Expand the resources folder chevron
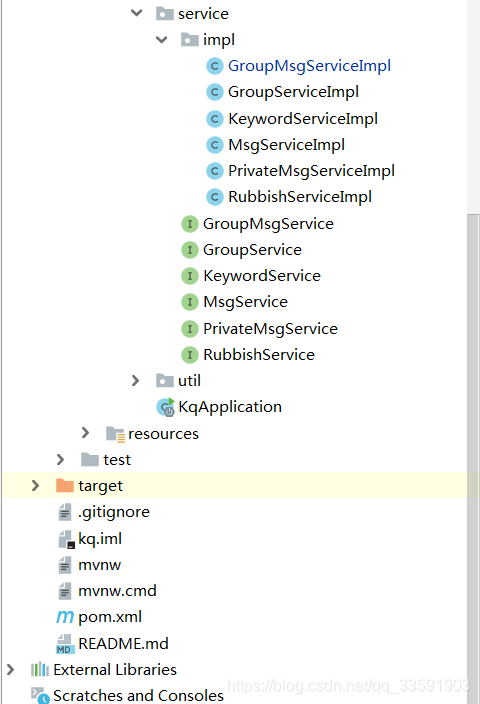Viewport: 480px width, 704px height. [85, 433]
